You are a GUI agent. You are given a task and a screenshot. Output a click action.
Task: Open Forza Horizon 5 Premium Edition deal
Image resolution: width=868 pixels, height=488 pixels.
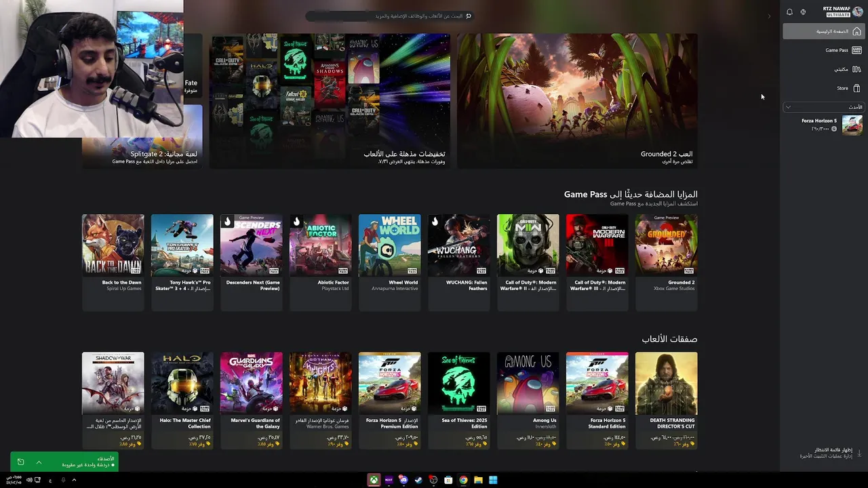tap(390, 400)
